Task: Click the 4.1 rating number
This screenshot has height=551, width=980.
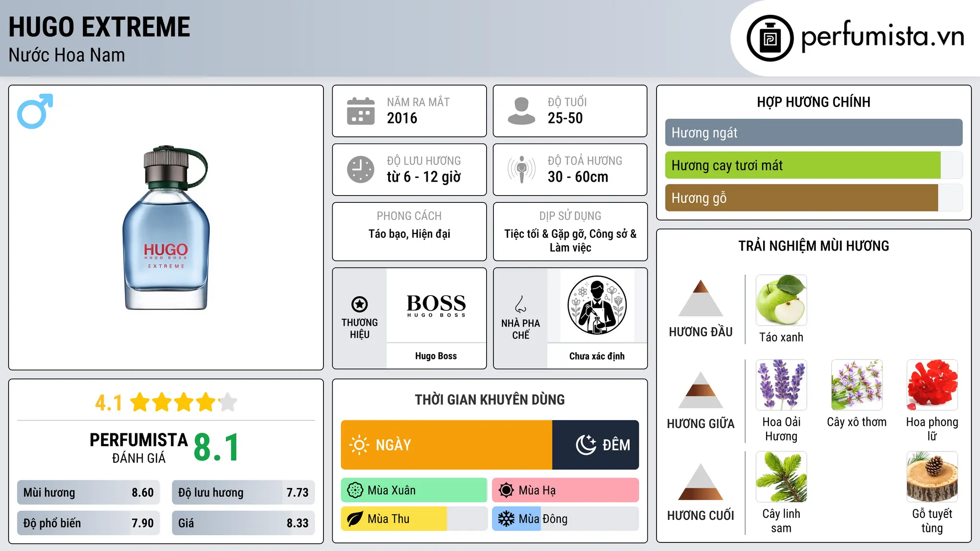Action: (109, 403)
